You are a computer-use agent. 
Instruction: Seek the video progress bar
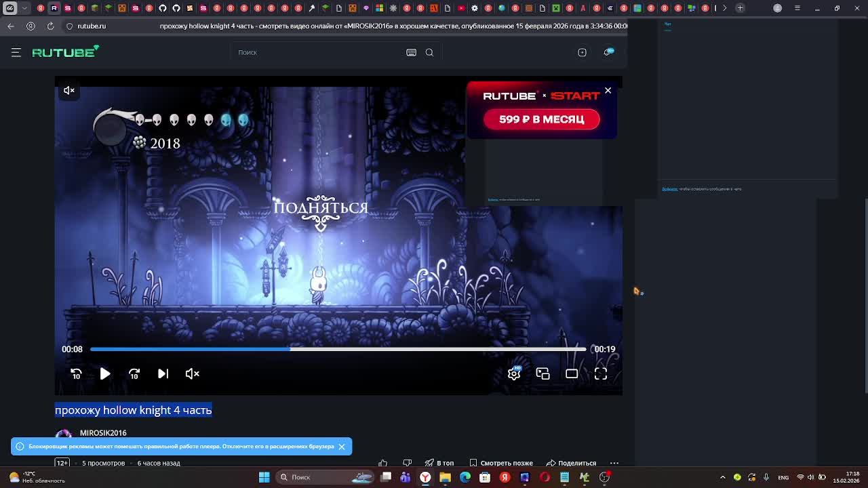tap(338, 349)
